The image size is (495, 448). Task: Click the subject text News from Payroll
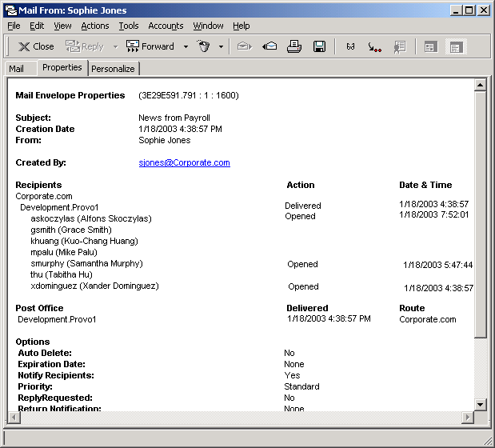174,118
